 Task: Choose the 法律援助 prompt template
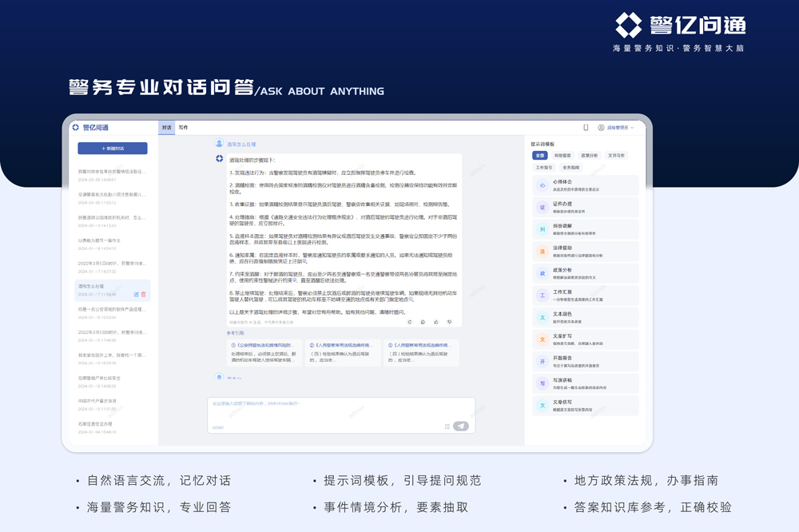585,252
